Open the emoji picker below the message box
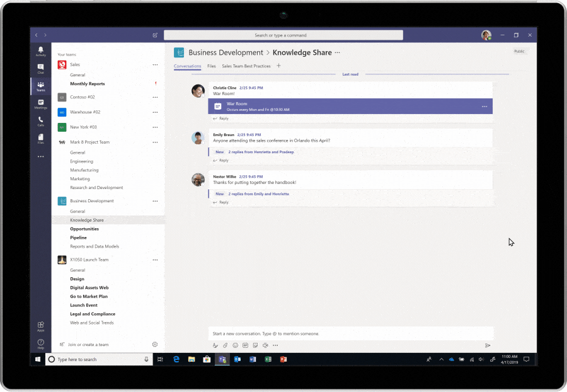Image resolution: width=567 pixels, height=392 pixels. [x=235, y=345]
